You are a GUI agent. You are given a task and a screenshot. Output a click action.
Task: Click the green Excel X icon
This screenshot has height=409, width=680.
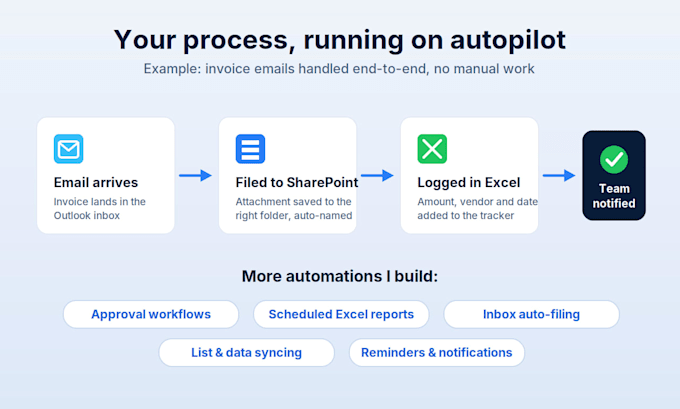(432, 149)
